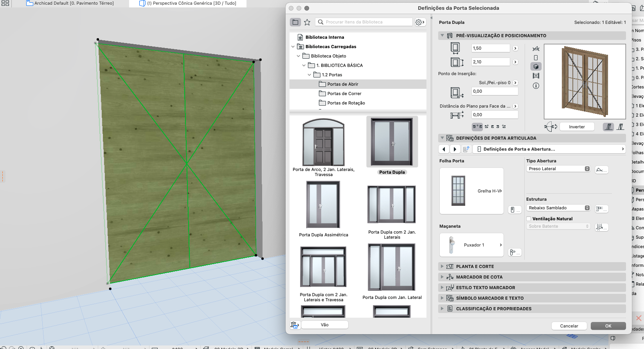
Task: Open frame structure settings button
Action: (601, 209)
